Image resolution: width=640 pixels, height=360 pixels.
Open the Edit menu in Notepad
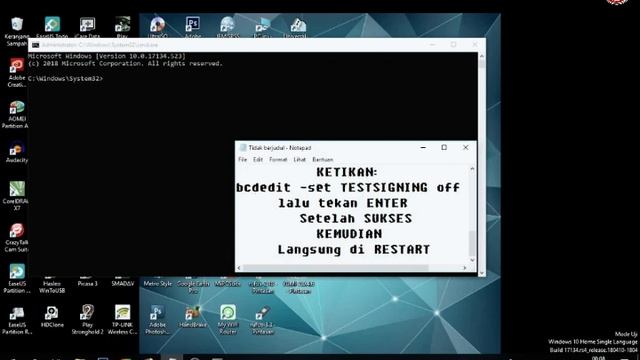(258, 160)
